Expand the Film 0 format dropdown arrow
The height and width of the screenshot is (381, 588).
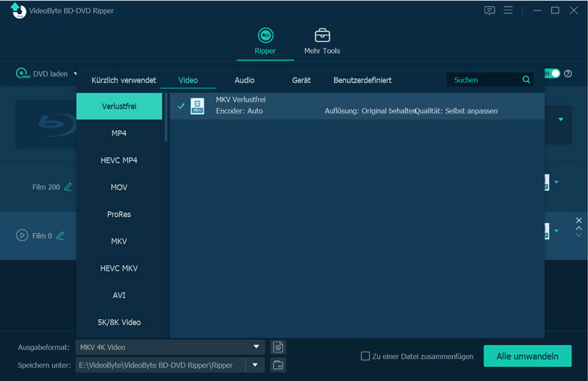tap(556, 231)
